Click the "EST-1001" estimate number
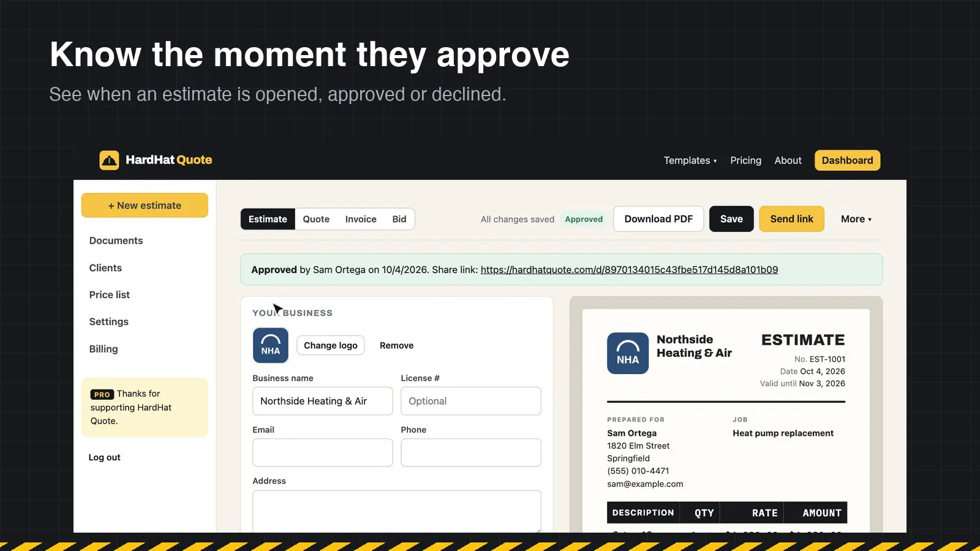Viewport: 980px width, 551px height. click(827, 359)
